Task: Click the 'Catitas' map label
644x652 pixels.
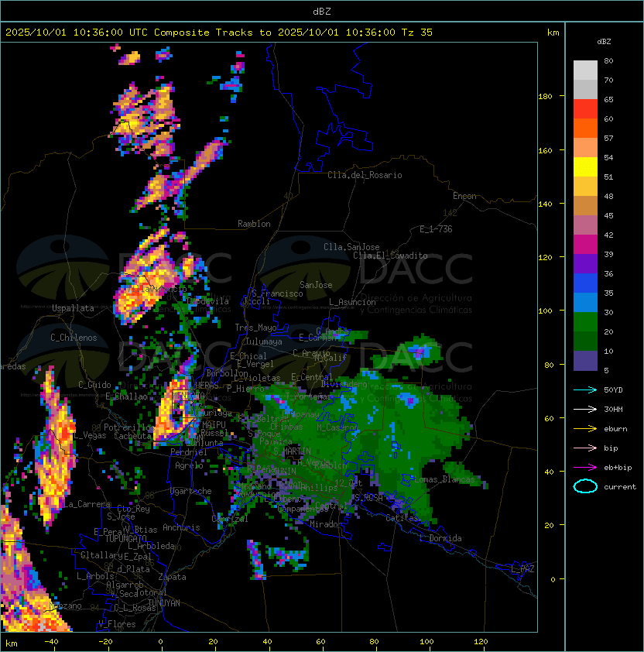Action: click(x=402, y=519)
